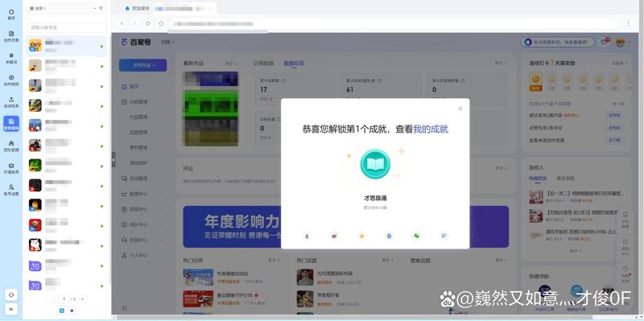Screen dimensions: 644x321
Task: Open the 美食爱好者 hot topic
Action: (x=328, y=294)
